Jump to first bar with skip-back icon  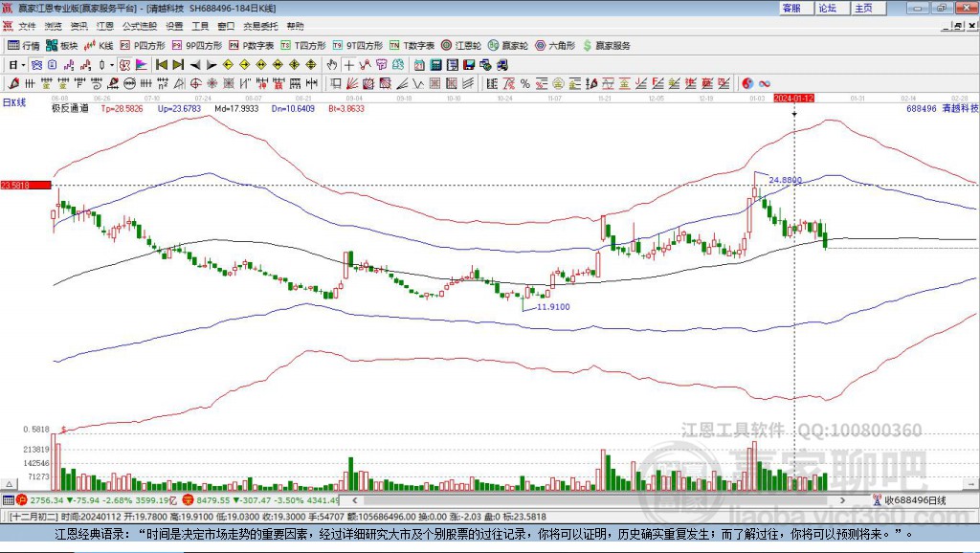(x=161, y=65)
